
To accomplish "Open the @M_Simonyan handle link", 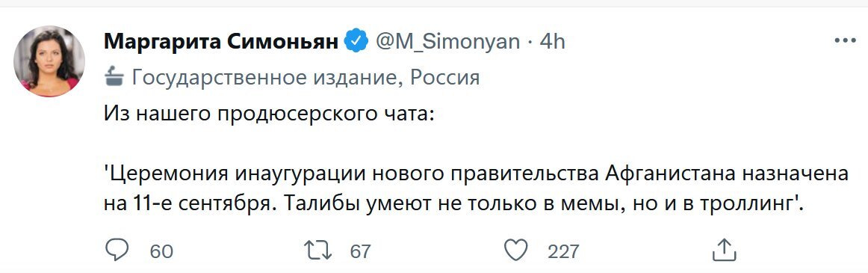I will pyautogui.click(x=448, y=43).
